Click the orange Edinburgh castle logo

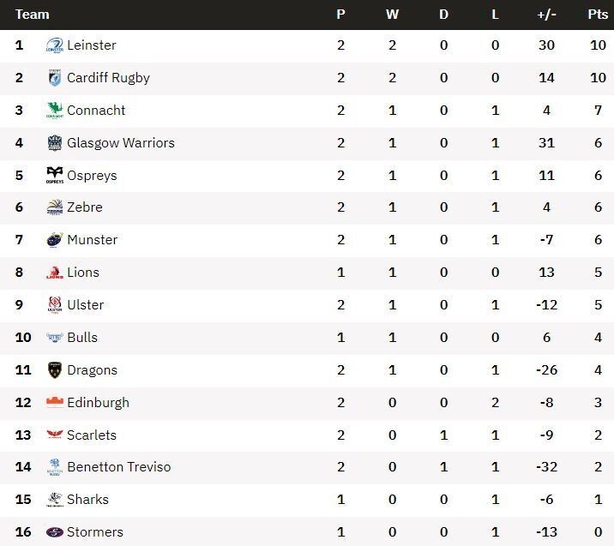[x=54, y=402]
